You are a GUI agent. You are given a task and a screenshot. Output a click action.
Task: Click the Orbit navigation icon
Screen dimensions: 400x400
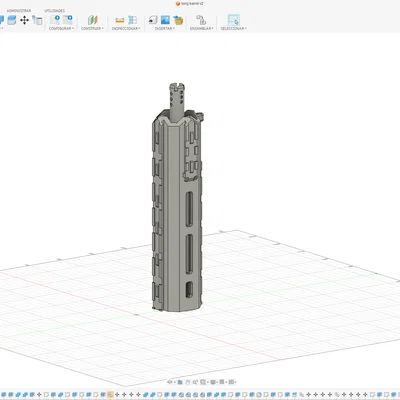click(x=170, y=382)
